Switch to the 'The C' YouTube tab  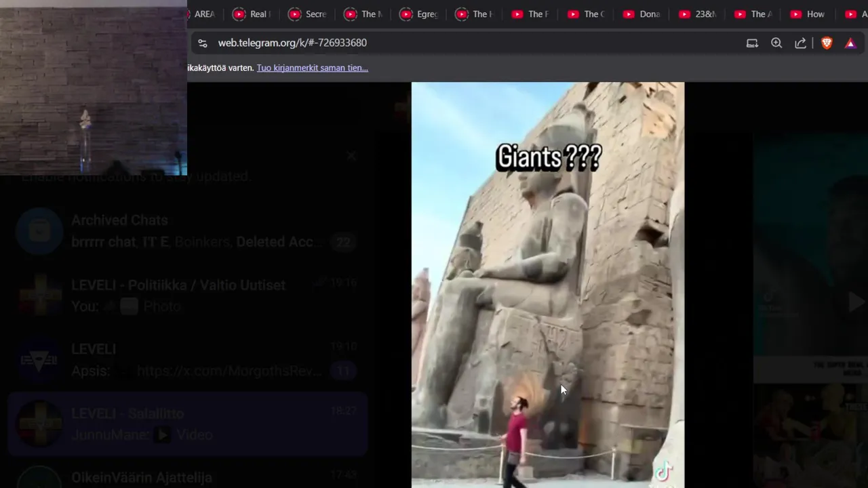(x=585, y=14)
